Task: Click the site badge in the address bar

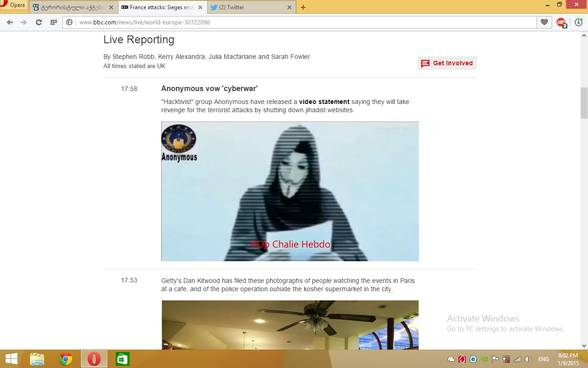Action: click(x=69, y=22)
